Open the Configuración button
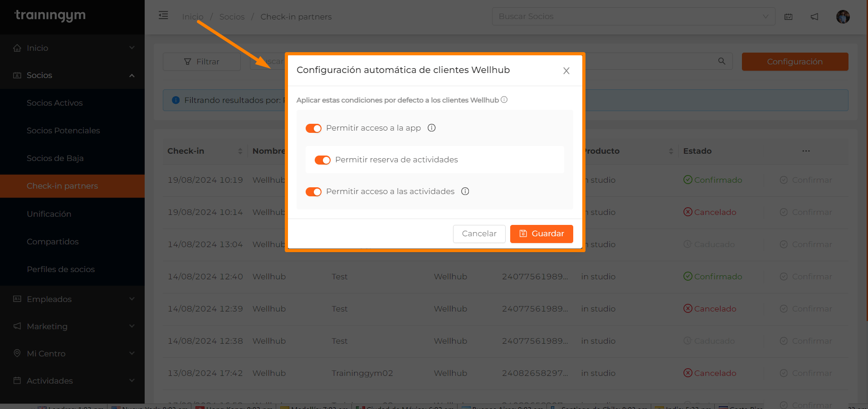 coord(795,62)
